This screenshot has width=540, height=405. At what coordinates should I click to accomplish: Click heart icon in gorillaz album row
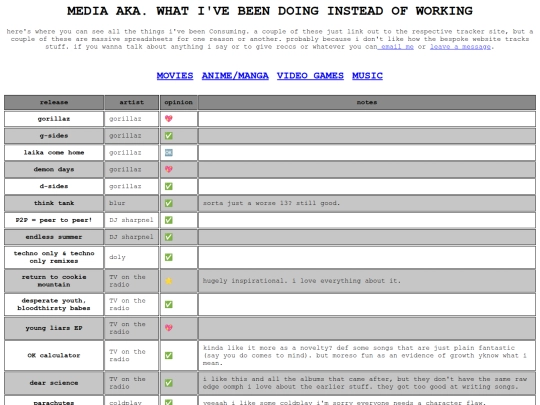(x=168, y=119)
